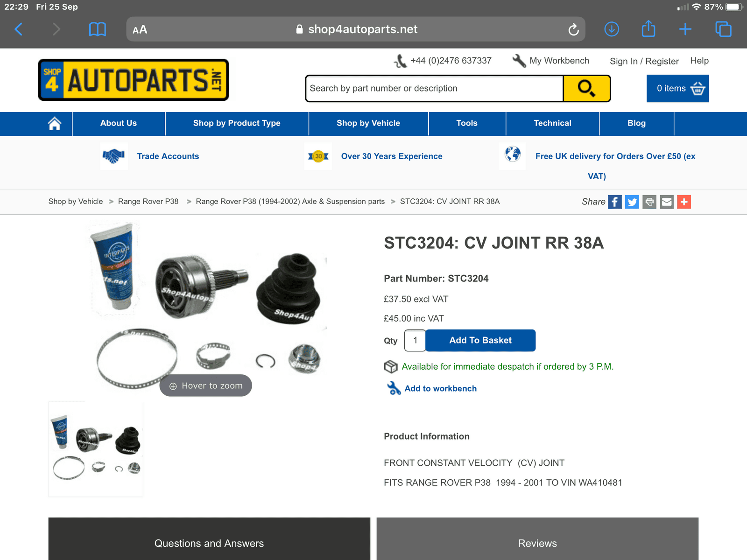The width and height of the screenshot is (747, 560).
Task: Open Safari downloads icon
Action: pyautogui.click(x=612, y=29)
